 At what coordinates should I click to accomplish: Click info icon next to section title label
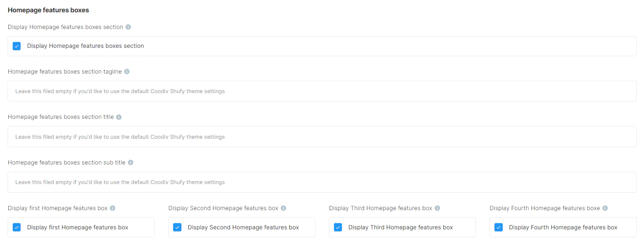119,117
